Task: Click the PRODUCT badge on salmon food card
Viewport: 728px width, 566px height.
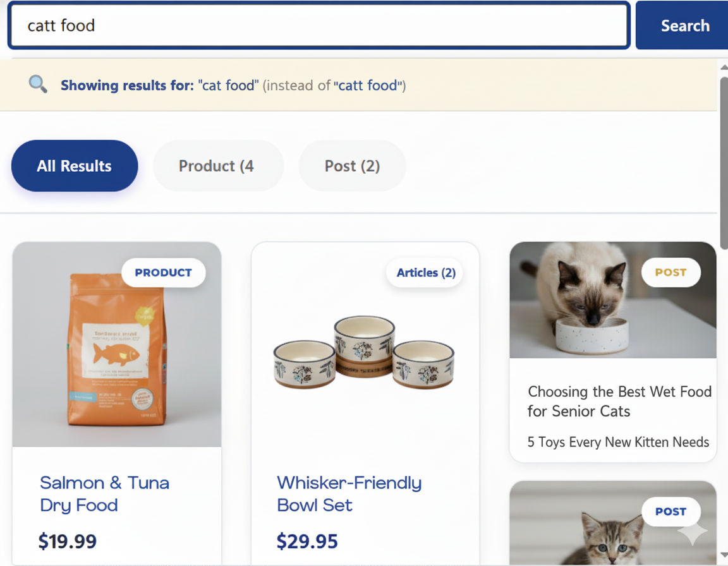Action: point(163,273)
